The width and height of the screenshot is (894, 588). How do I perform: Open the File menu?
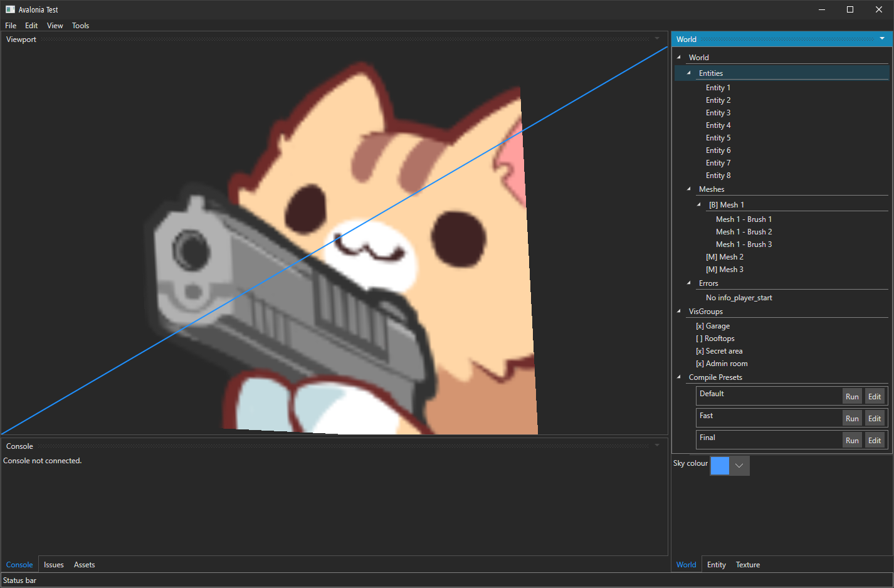11,26
